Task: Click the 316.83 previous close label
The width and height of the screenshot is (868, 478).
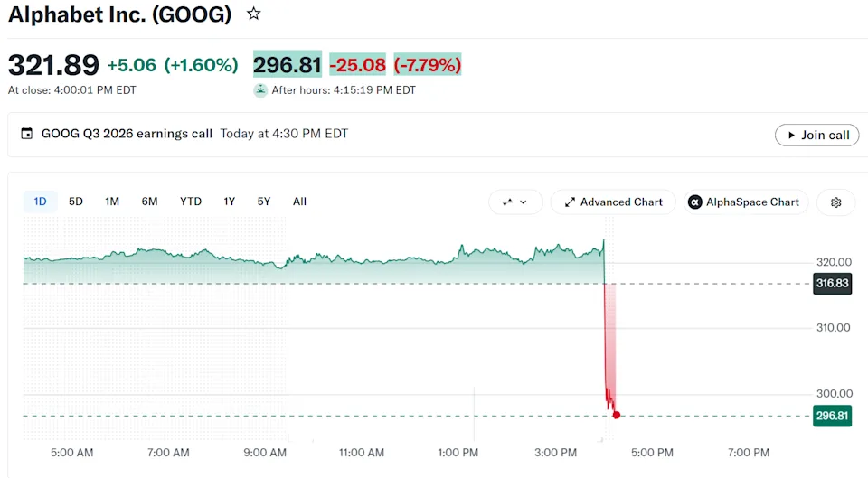Action: (832, 283)
